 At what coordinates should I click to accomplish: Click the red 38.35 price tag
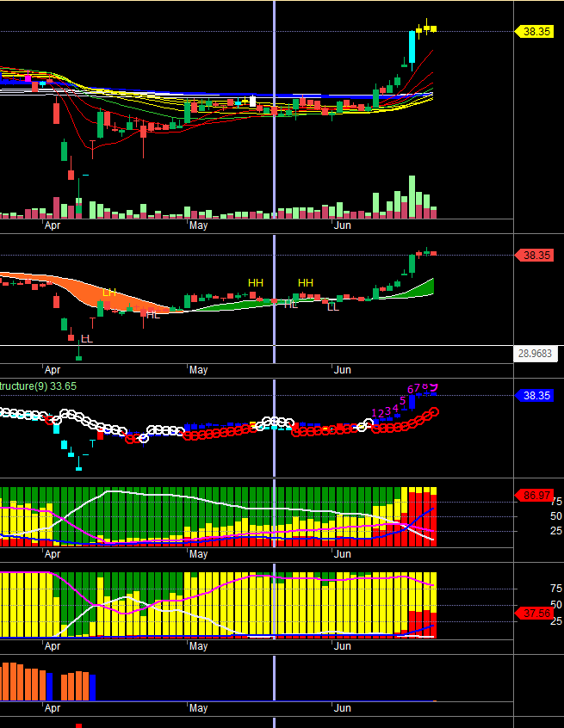click(534, 256)
